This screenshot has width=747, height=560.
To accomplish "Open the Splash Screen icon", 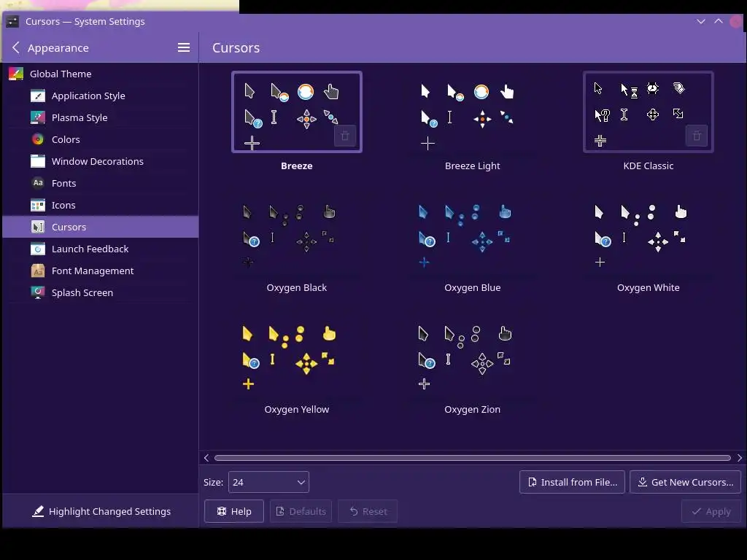I will tap(38, 292).
